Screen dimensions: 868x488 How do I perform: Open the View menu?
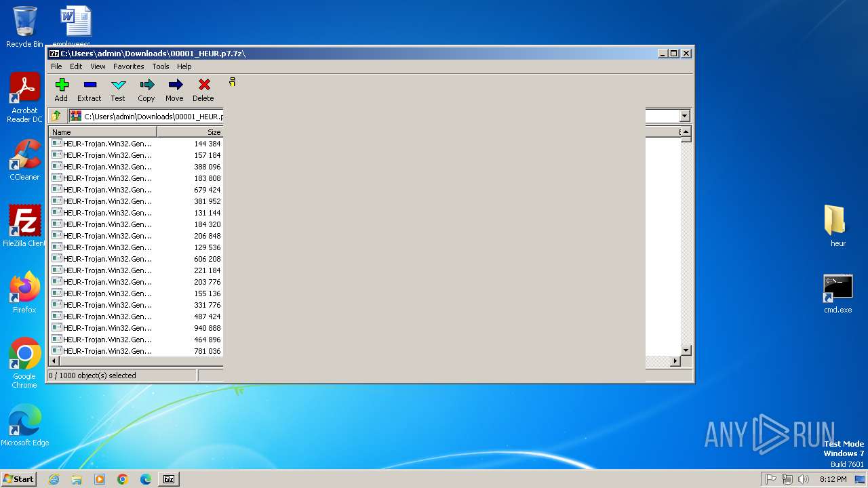click(x=98, y=66)
